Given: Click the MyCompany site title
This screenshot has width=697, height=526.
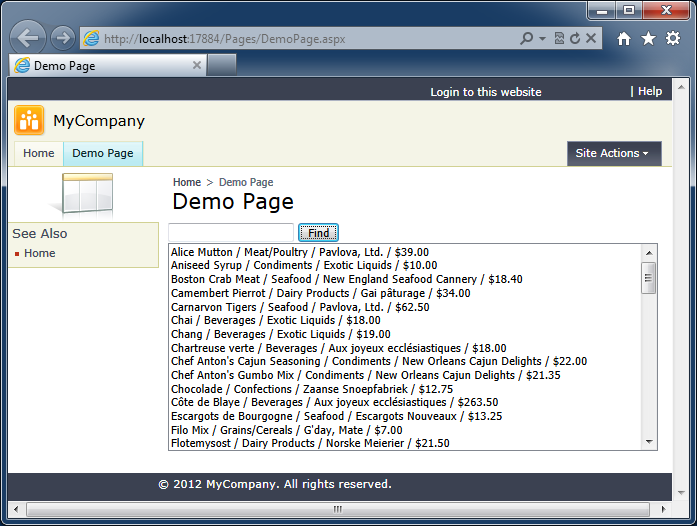Looking at the screenshot, I should [x=99, y=121].
